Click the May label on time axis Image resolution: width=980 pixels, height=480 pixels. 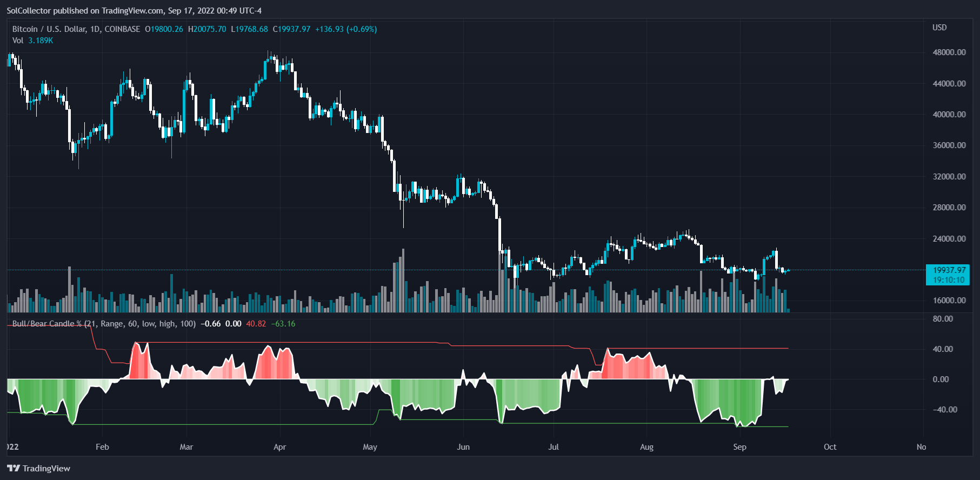pos(370,447)
